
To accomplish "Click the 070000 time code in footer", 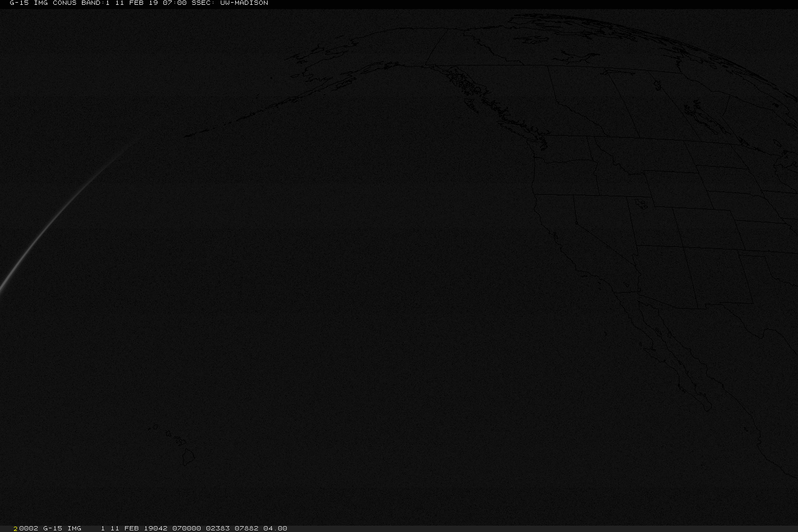I will (186, 528).
